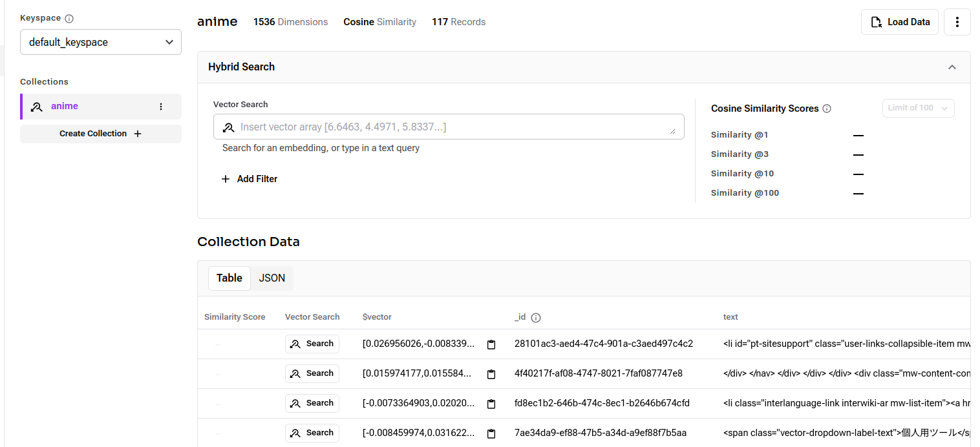
Task: Open the anime collection options menu
Action: click(x=161, y=107)
